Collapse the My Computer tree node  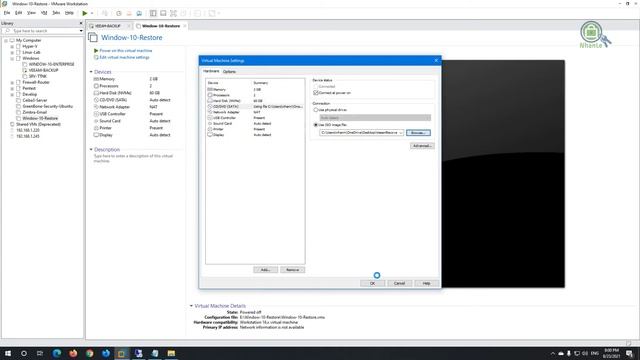click(x=6, y=40)
